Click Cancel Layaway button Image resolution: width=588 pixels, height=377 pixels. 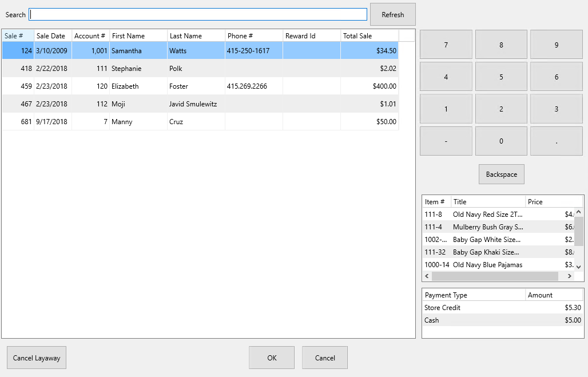(x=37, y=358)
